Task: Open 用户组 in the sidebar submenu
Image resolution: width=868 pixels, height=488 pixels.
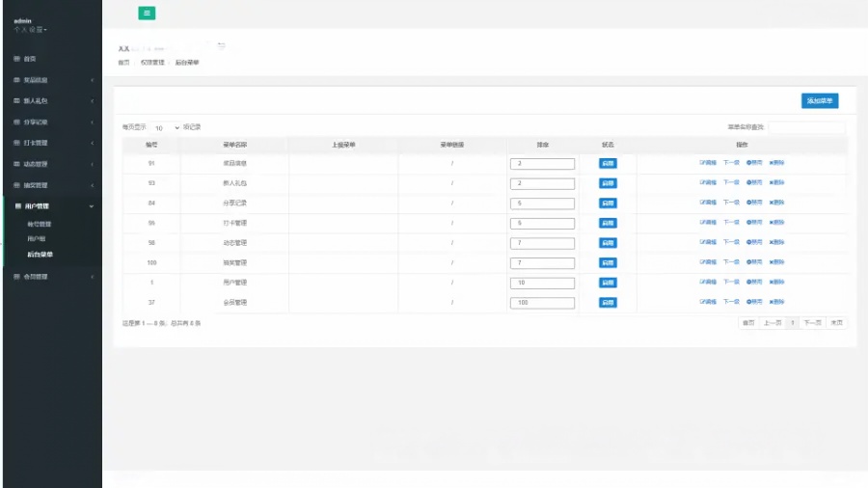Action: click(x=37, y=238)
